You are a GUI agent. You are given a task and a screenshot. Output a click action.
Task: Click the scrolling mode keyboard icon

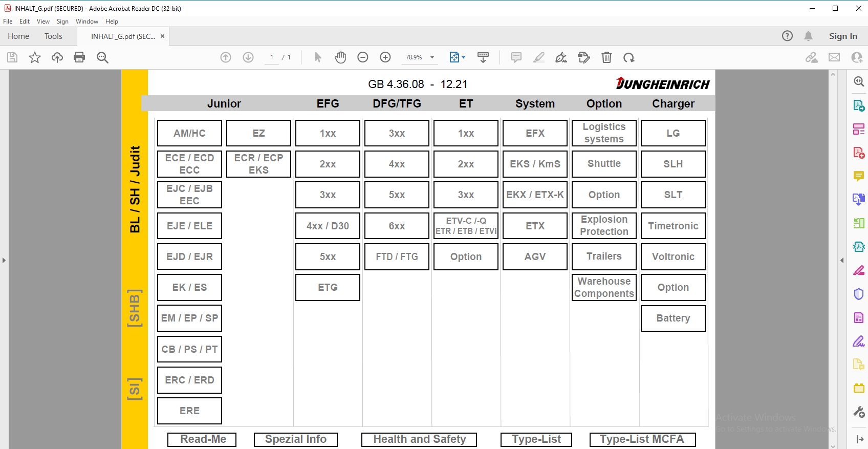coord(483,57)
